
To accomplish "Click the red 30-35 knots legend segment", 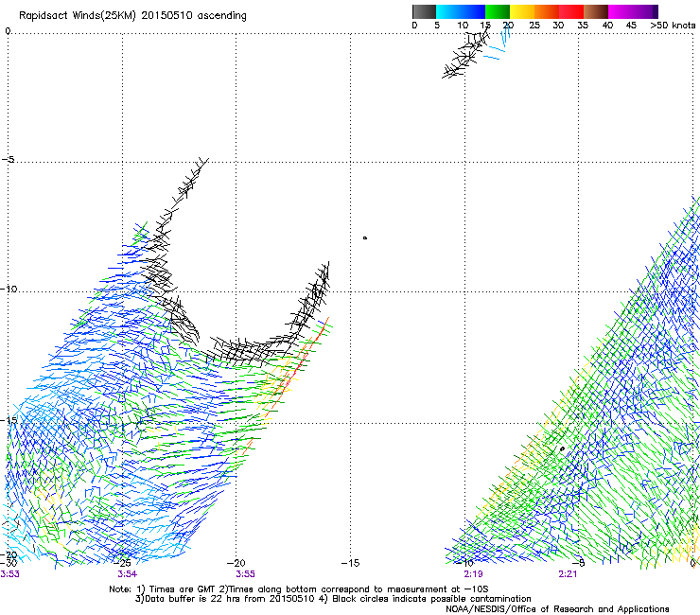I will pyautogui.click(x=571, y=11).
